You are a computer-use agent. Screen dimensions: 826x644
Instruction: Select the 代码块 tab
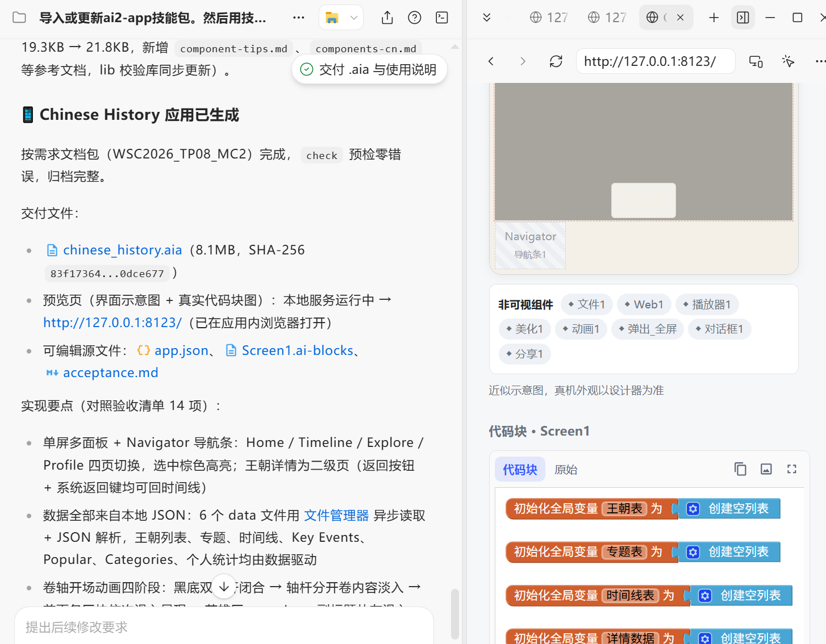tap(520, 470)
